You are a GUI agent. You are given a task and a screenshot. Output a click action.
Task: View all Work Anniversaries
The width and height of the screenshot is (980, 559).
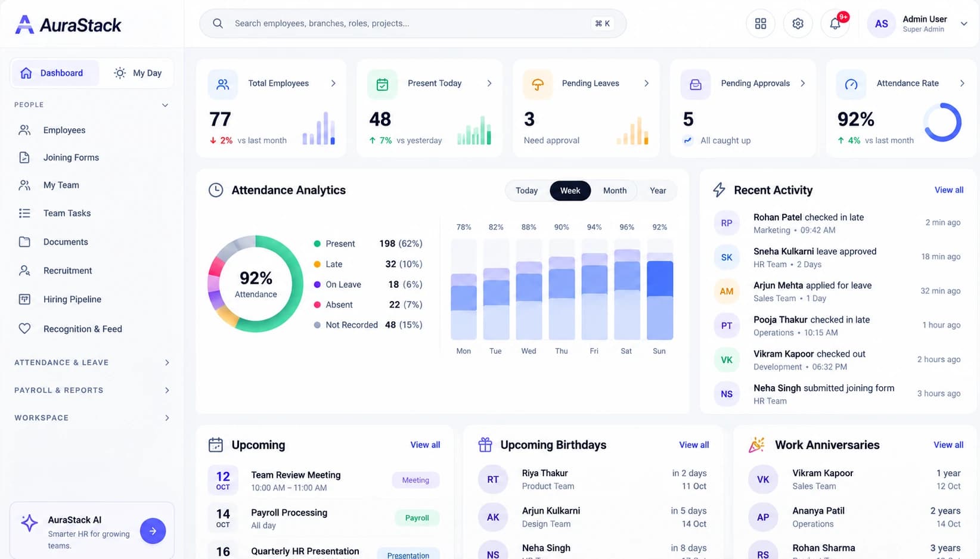948,445
